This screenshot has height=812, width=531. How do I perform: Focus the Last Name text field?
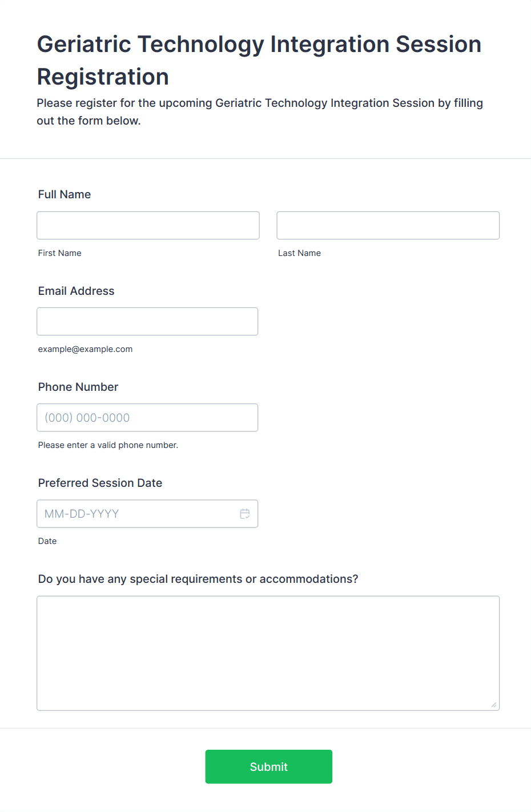point(388,226)
